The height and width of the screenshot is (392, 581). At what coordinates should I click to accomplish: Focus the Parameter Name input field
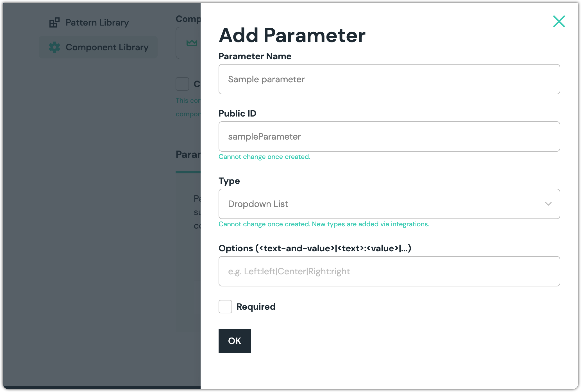pos(389,79)
